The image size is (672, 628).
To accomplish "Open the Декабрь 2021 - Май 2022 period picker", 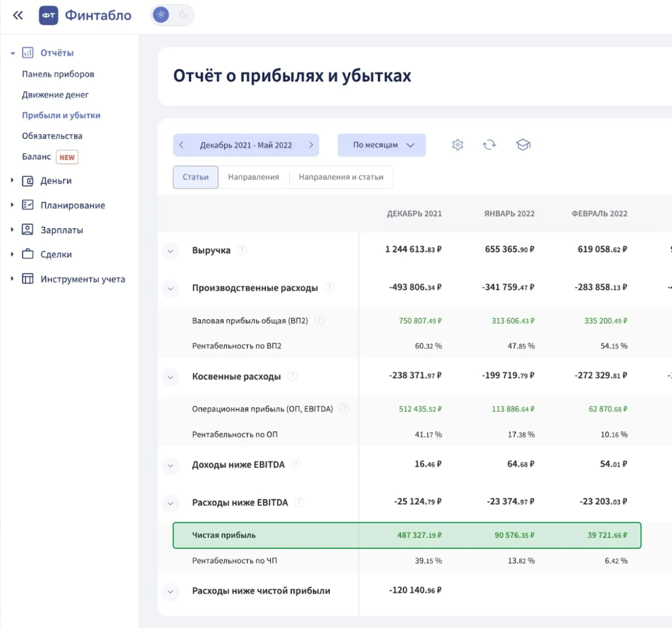I will pyautogui.click(x=246, y=145).
